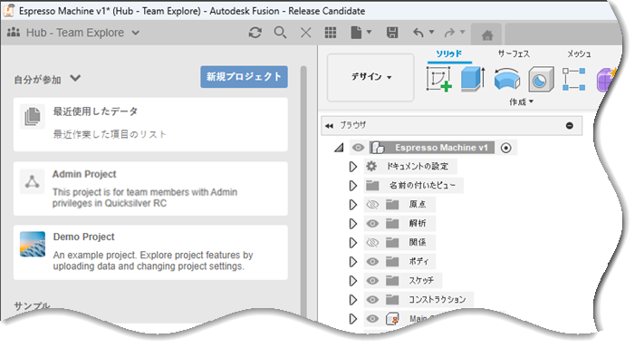Viewport: 644px width, 348px height.
Task: Open the Demo Project title
Action: point(84,237)
